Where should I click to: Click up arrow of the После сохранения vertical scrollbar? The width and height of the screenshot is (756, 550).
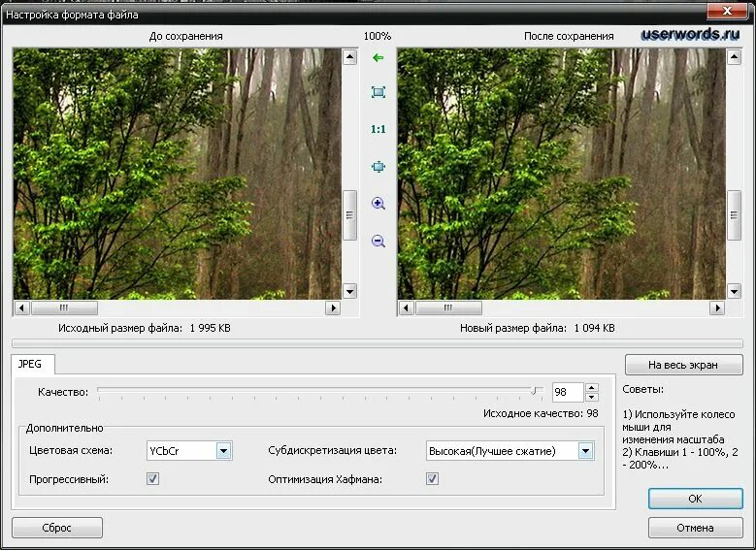tap(734, 57)
